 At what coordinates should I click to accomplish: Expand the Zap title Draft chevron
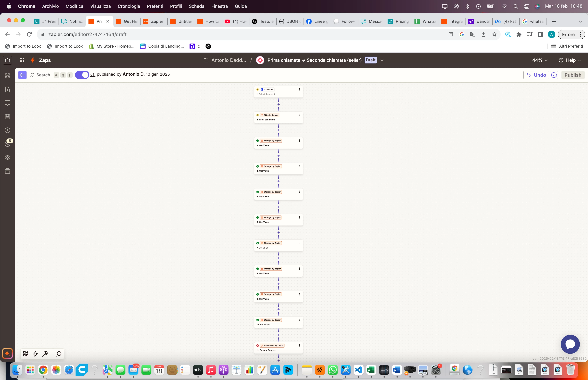(x=382, y=60)
